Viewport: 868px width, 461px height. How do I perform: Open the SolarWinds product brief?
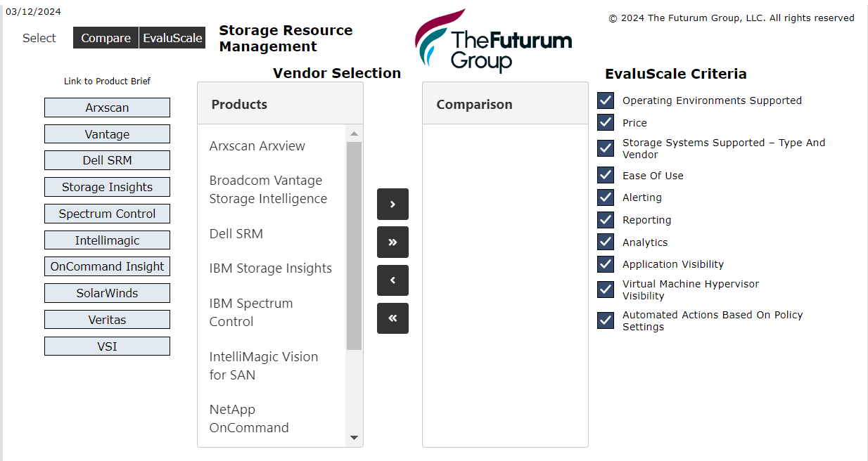[x=107, y=293]
